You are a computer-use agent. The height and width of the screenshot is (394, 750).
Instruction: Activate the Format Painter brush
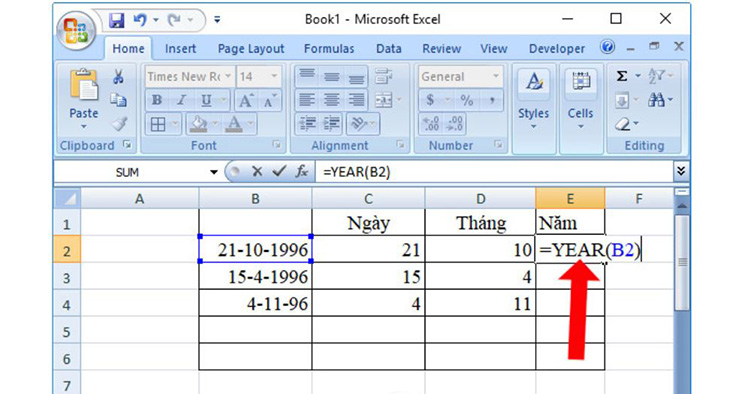[x=119, y=124]
